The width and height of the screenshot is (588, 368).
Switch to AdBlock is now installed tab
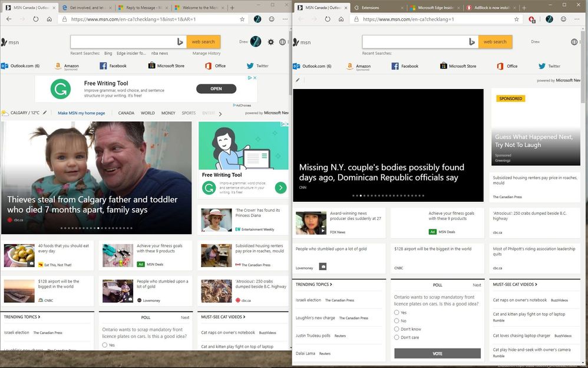click(x=491, y=8)
